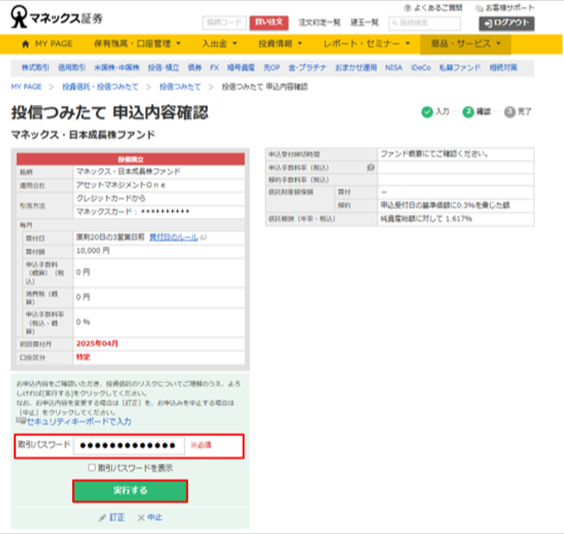Screen dimensions: 564x534
Task: Open the 注文約定一覧 link
Action: point(319,23)
